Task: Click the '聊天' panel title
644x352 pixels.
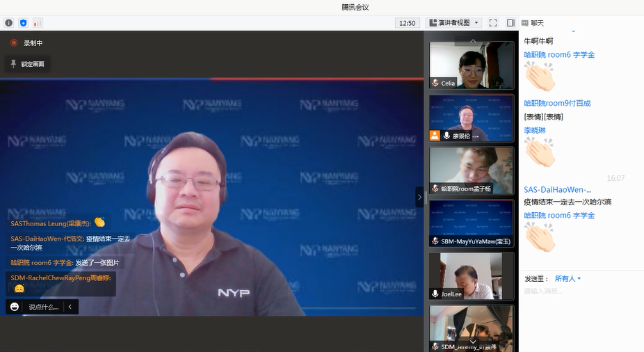Action: coord(537,23)
